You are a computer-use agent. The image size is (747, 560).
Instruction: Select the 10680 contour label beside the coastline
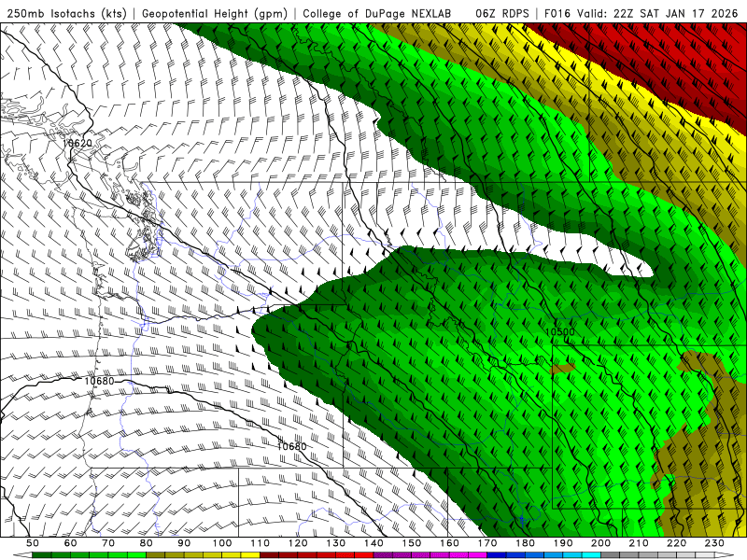[x=99, y=381]
